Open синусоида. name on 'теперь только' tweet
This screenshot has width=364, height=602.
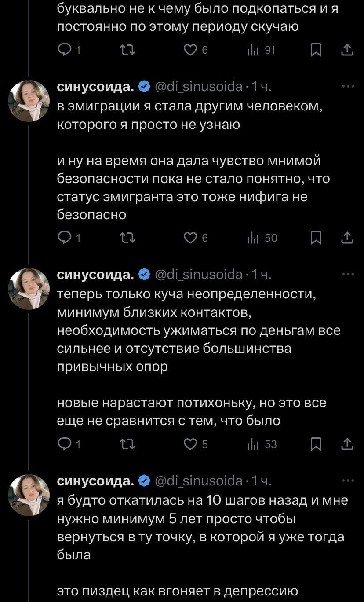96,275
